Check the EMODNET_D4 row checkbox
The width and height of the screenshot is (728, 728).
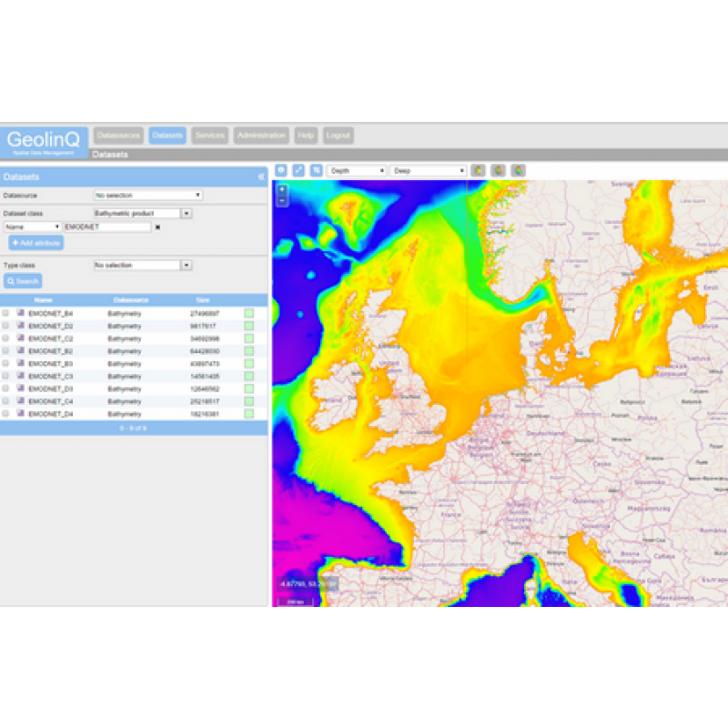(x=5, y=414)
